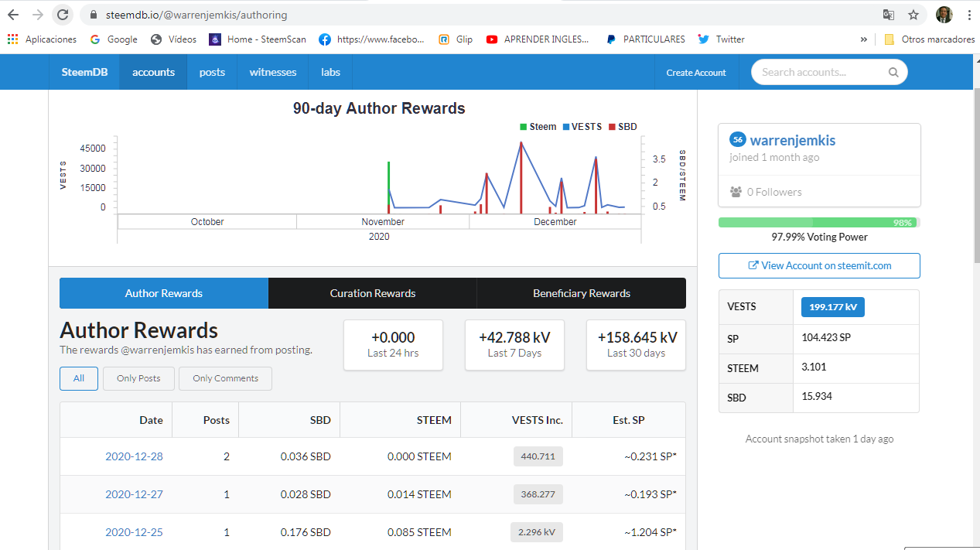This screenshot has width=980, height=550.
Task: Open warrenjemkis profile name link
Action: tap(793, 140)
